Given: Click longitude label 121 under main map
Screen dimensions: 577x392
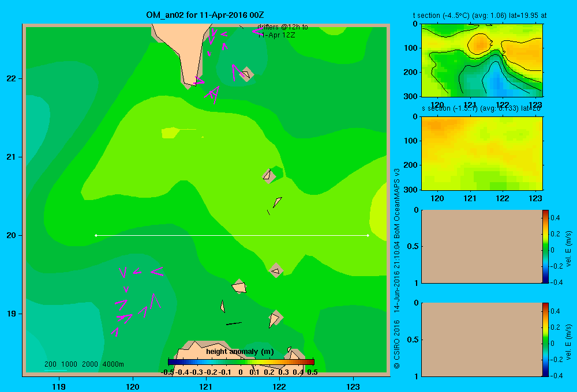Looking at the screenshot, I should [x=206, y=386].
